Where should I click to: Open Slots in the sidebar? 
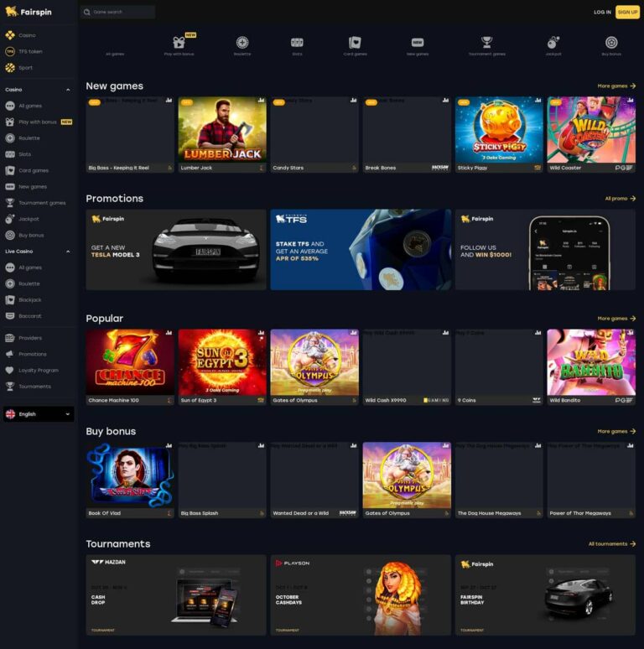click(18, 154)
